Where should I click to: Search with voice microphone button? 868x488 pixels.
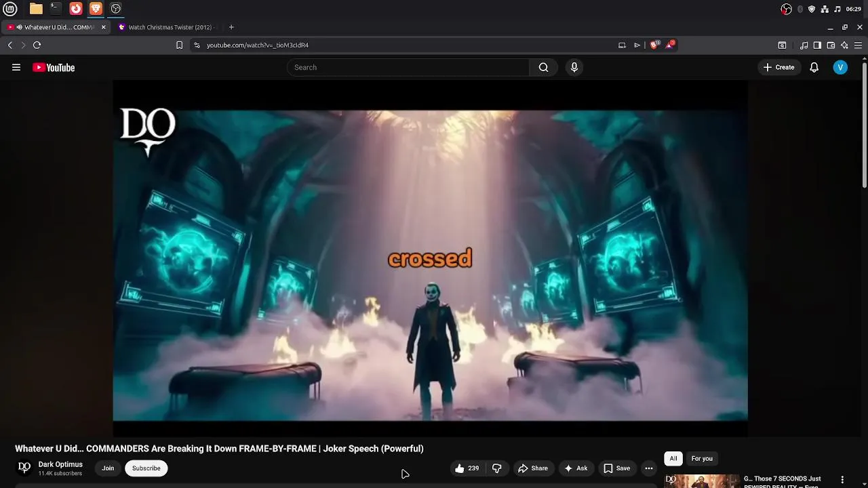point(574,67)
